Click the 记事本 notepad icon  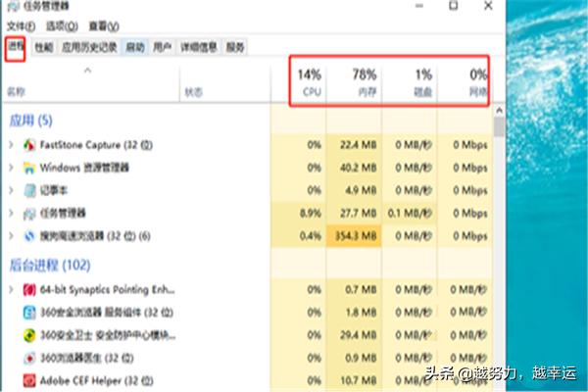(29, 190)
